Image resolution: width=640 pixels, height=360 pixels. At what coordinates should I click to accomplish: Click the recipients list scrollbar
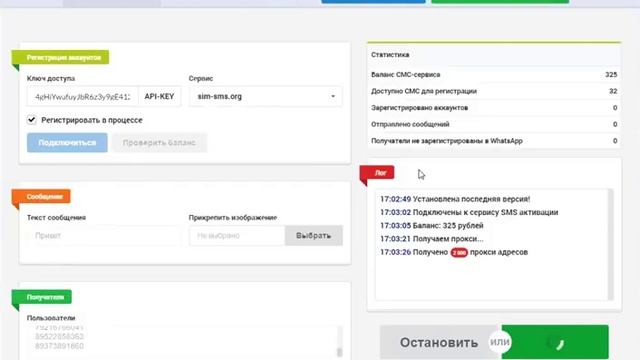click(339, 341)
